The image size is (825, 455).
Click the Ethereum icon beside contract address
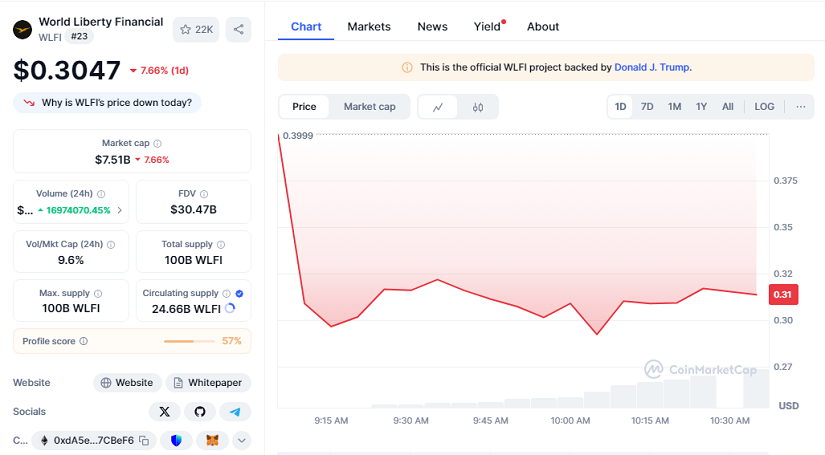tap(44, 440)
